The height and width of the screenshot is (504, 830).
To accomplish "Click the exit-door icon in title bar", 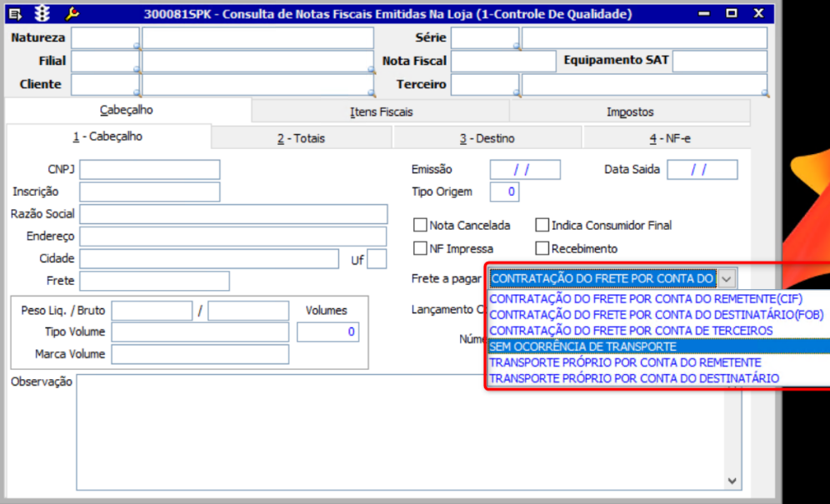I will (x=17, y=14).
